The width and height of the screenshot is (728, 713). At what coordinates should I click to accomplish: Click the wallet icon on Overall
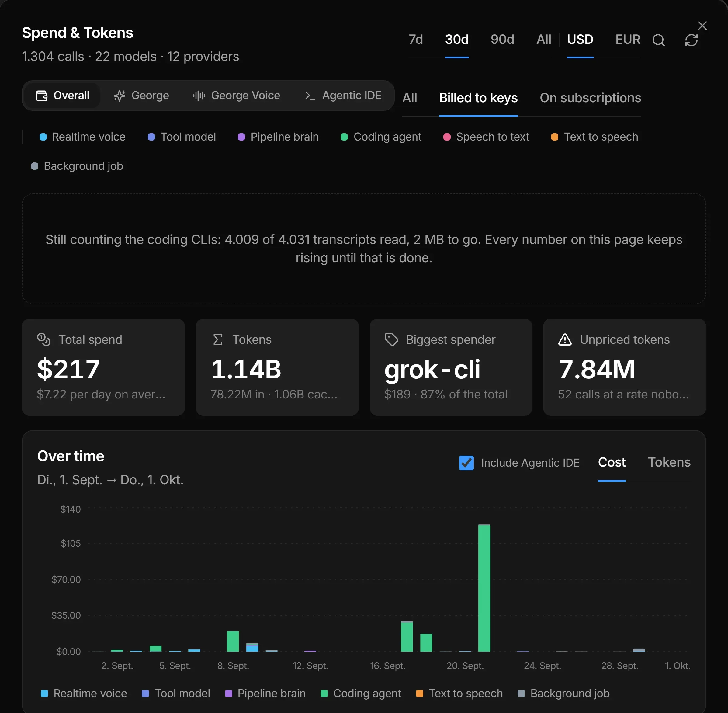tap(42, 96)
